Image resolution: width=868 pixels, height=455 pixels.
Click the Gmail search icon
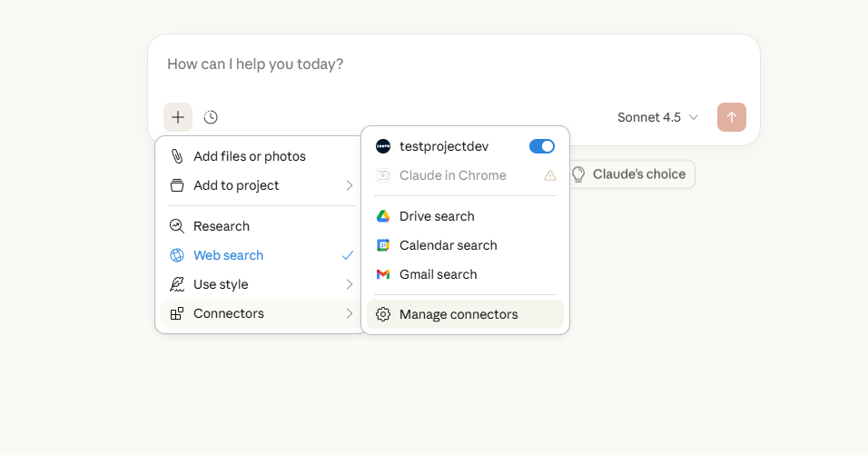tap(383, 274)
